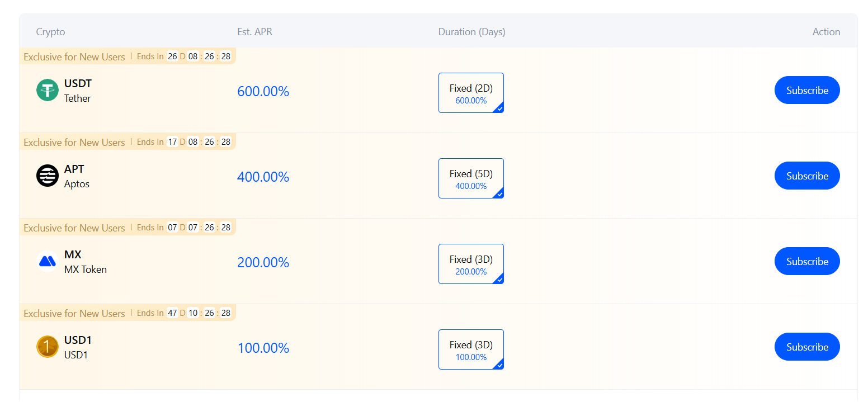The height and width of the screenshot is (402, 868).
Task: Click the 17-day Ends In countdown above APT
Action: (184, 142)
